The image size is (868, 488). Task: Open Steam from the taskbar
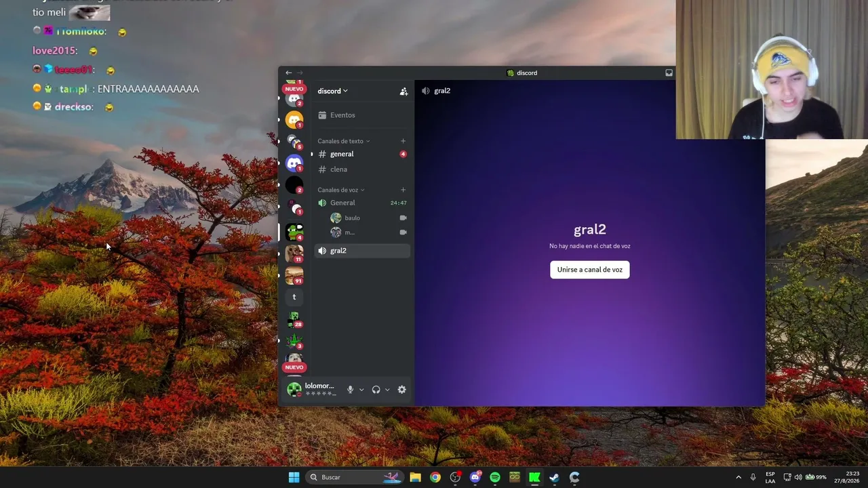click(554, 477)
